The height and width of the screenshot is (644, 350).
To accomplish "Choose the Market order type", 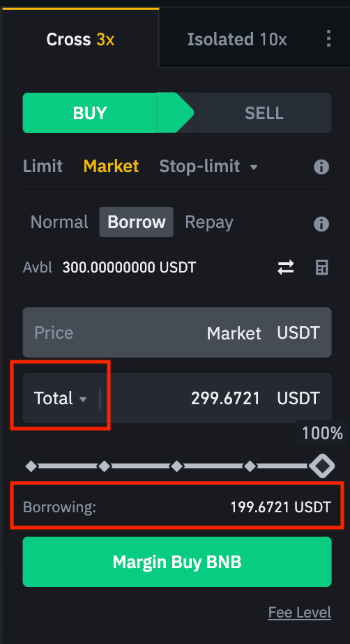I will tap(111, 167).
